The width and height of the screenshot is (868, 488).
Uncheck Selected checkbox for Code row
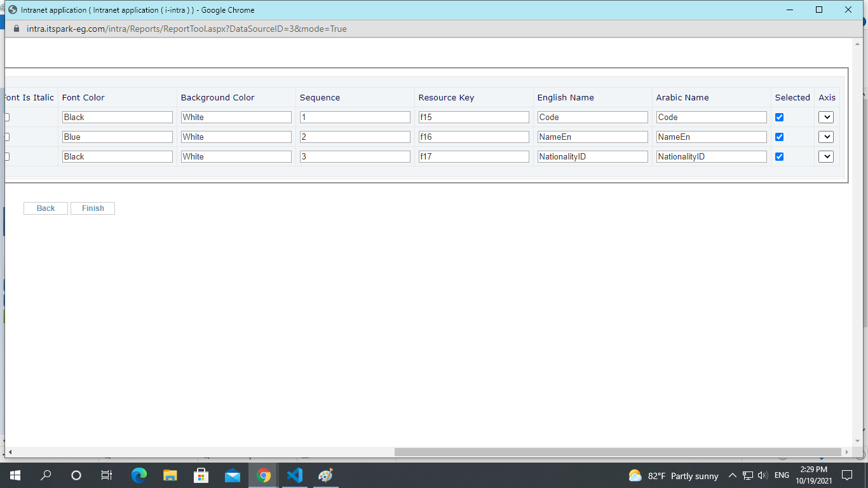pos(779,117)
